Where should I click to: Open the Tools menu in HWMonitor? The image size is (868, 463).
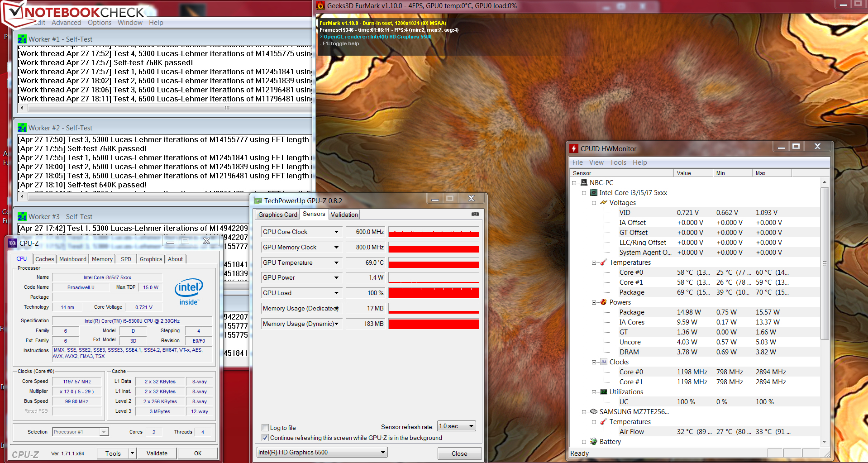[618, 162]
